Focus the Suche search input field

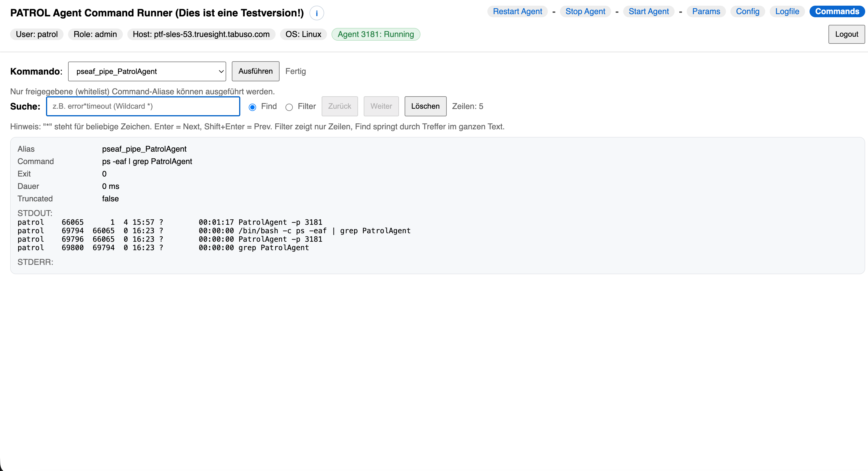[143, 106]
